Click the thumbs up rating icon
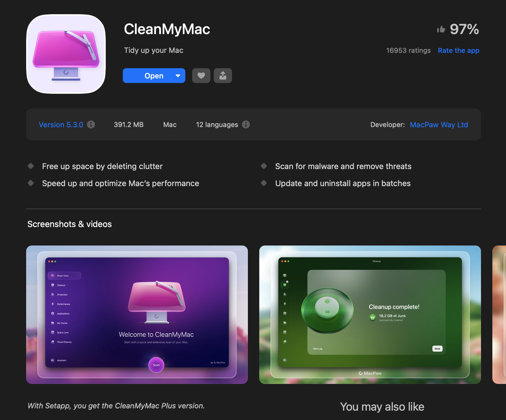 pyautogui.click(x=441, y=29)
